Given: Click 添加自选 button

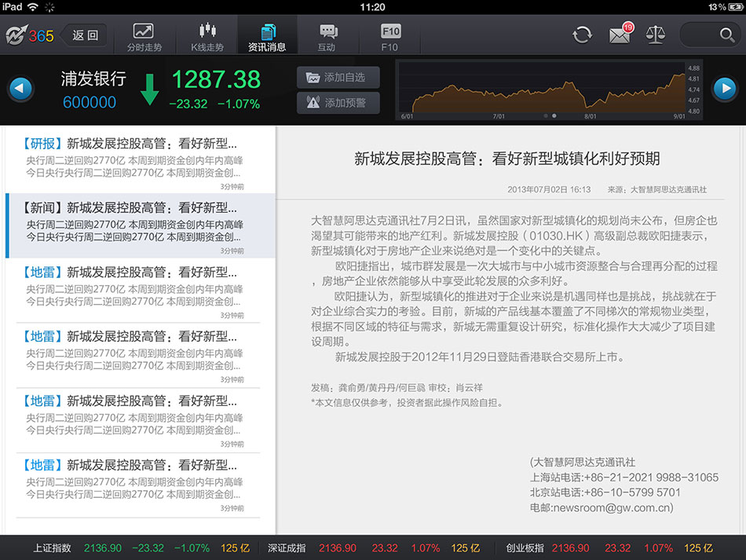Looking at the screenshot, I should tap(338, 78).
